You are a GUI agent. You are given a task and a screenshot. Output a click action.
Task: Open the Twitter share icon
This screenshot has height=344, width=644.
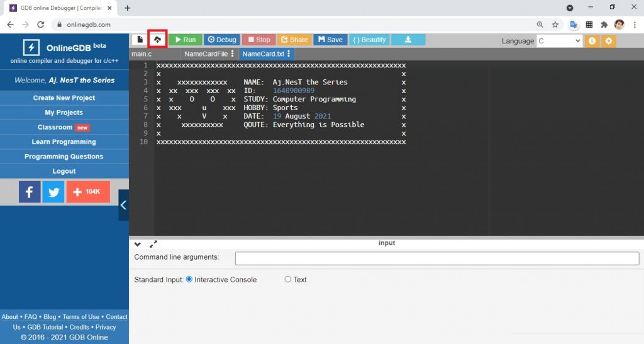click(x=53, y=192)
